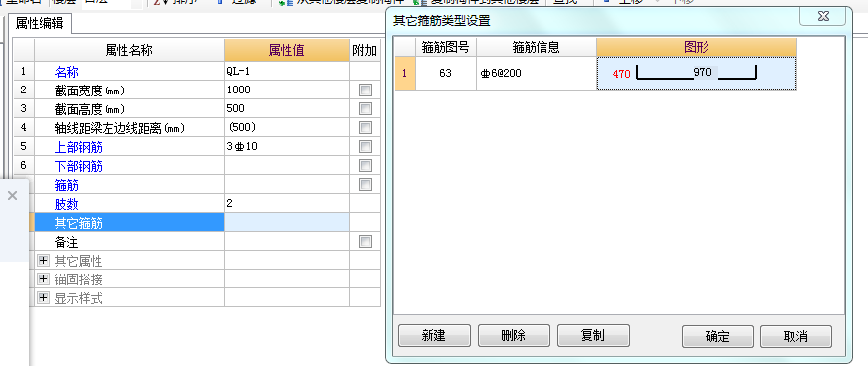Toggle the 备注 additional checkbox

365,241
